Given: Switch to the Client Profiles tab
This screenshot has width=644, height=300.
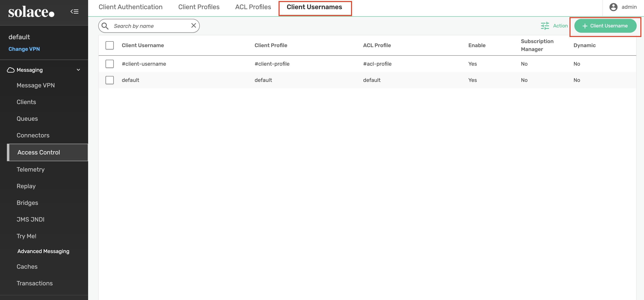Looking at the screenshot, I should point(199,7).
